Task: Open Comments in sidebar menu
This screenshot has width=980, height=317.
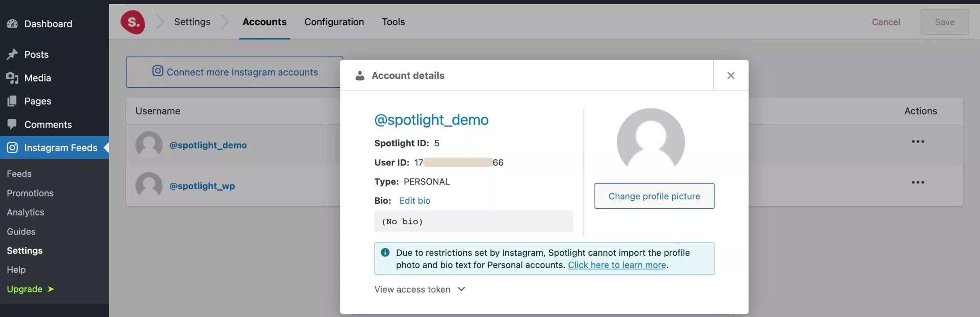Action: [x=54, y=124]
